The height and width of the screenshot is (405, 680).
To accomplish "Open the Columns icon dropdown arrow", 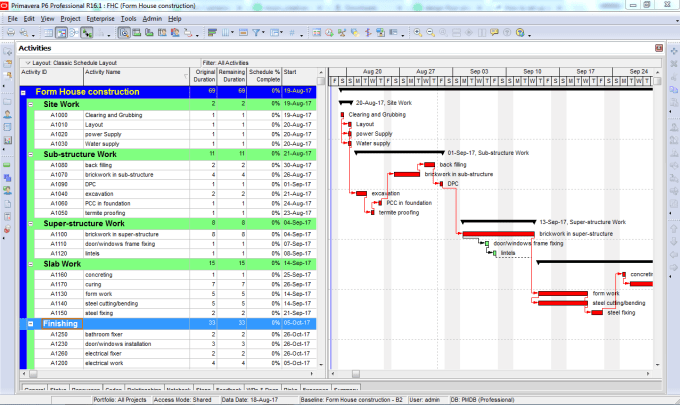I will pos(232,33).
